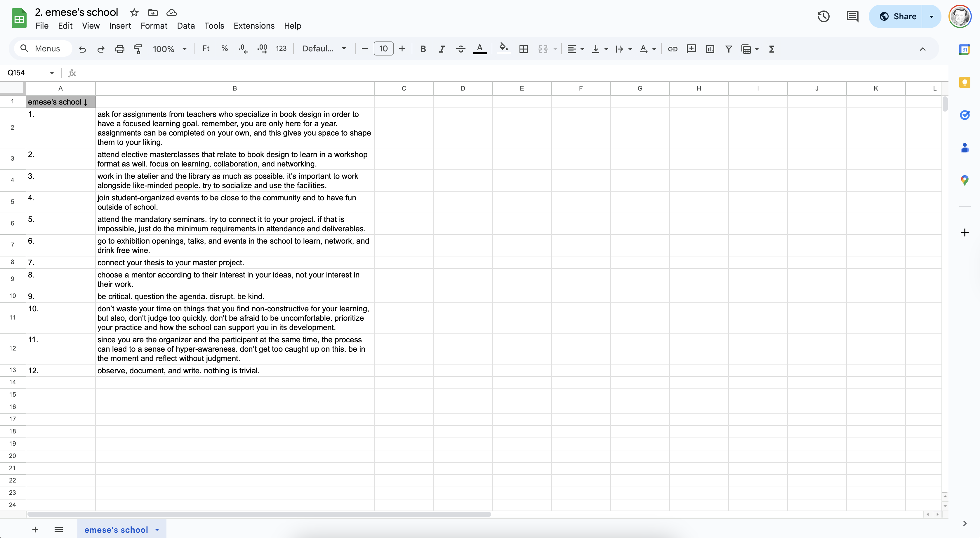Screen dimensions: 980x538
Task: Toggle strikethrough formatting
Action: (460, 49)
